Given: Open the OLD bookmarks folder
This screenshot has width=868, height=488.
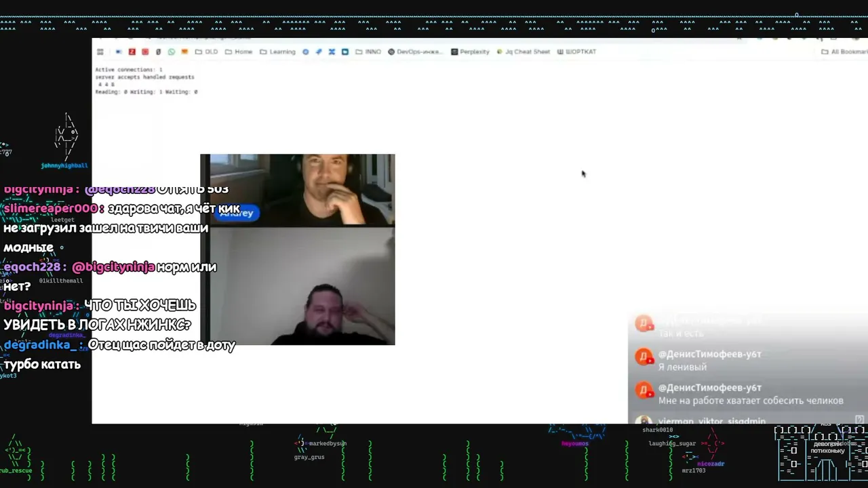Looking at the screenshot, I should (x=207, y=52).
